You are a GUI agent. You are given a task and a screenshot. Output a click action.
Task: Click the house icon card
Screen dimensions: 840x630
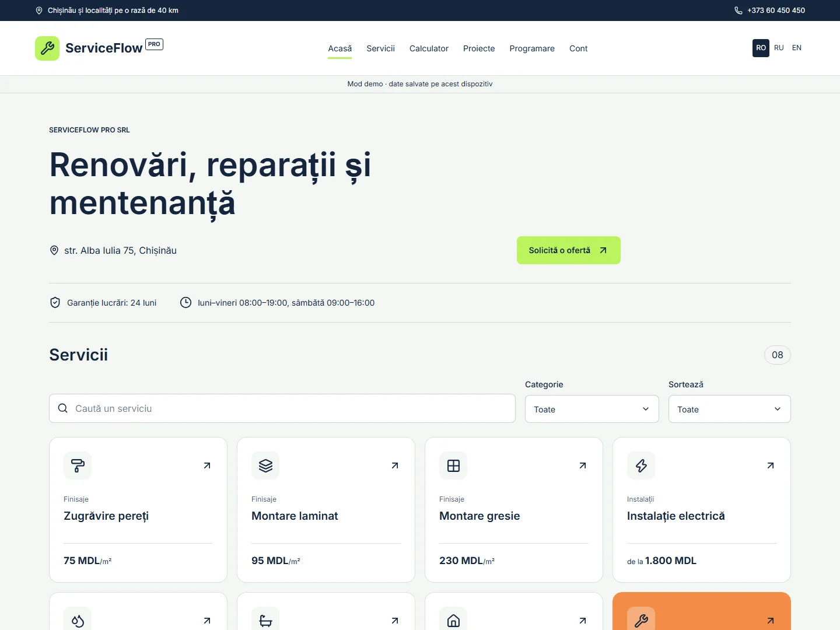coord(453,621)
